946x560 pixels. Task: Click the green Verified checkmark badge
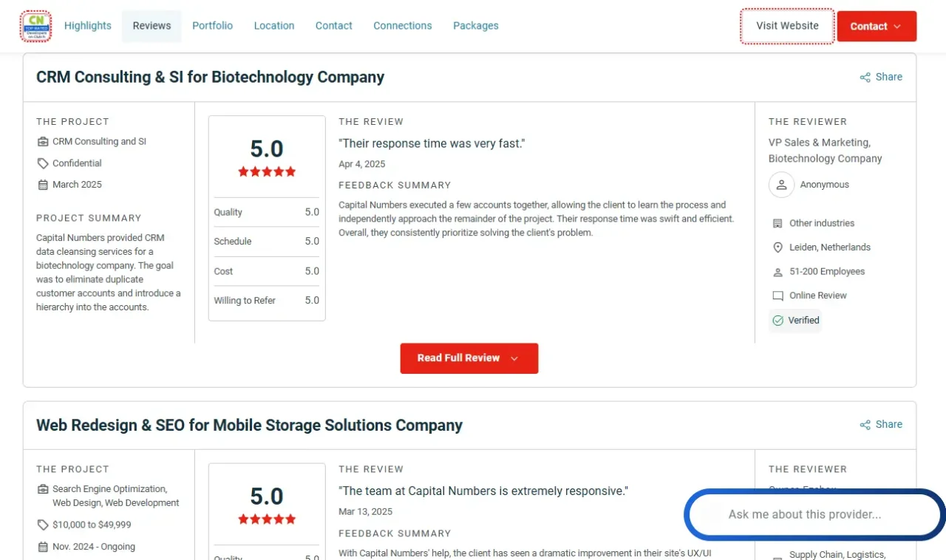(x=777, y=321)
